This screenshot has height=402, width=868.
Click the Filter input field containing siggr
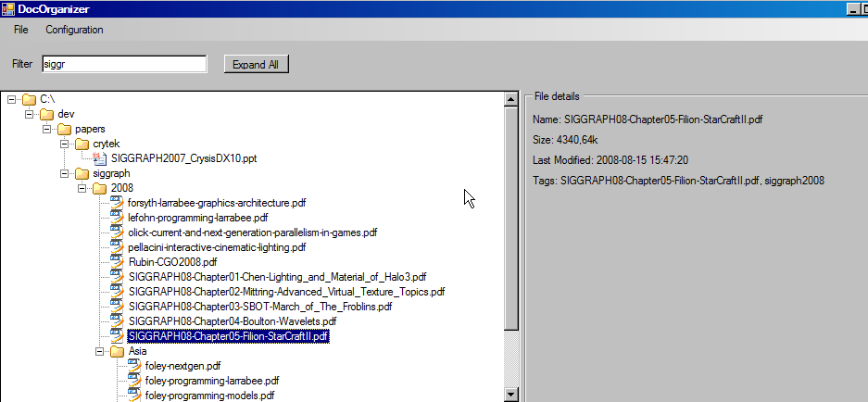click(124, 64)
